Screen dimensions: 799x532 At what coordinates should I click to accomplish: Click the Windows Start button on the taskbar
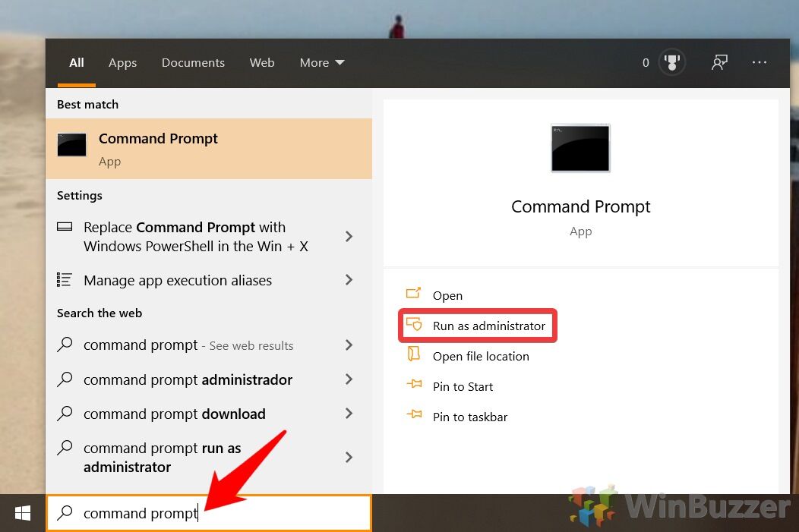[22, 513]
